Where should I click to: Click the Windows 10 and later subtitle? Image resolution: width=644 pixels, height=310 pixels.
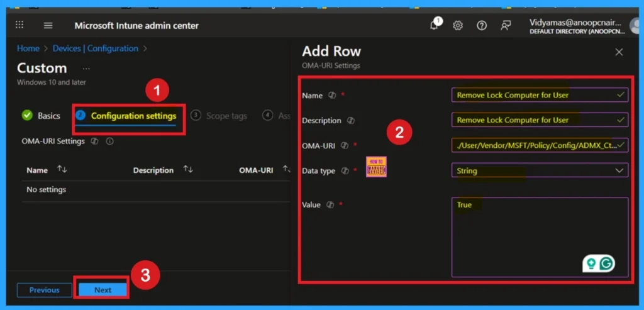[x=52, y=82]
